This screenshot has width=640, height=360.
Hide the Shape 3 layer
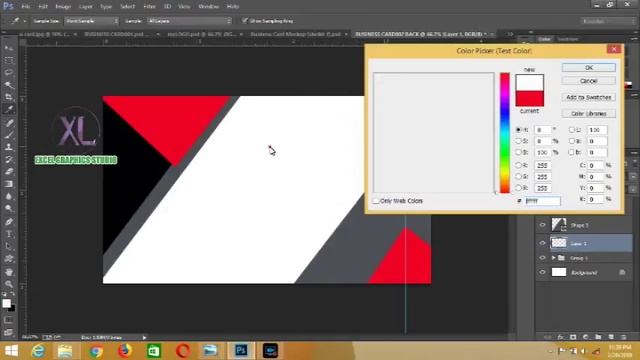click(x=542, y=225)
